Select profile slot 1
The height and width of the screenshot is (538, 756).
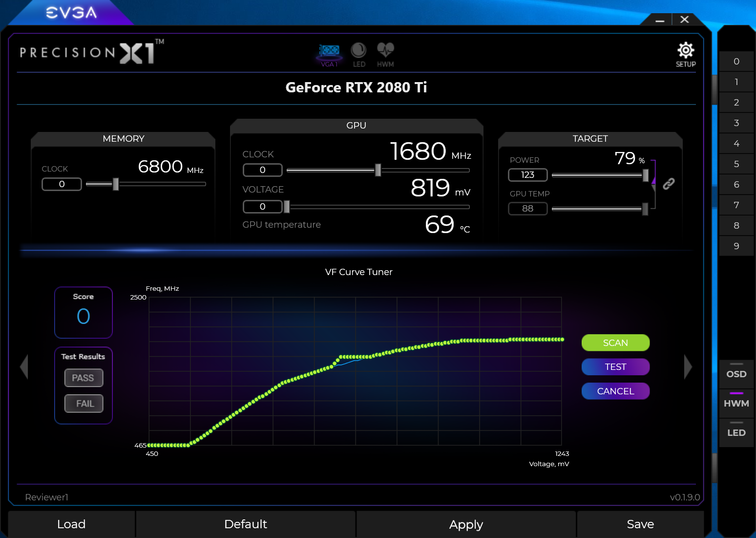point(736,82)
